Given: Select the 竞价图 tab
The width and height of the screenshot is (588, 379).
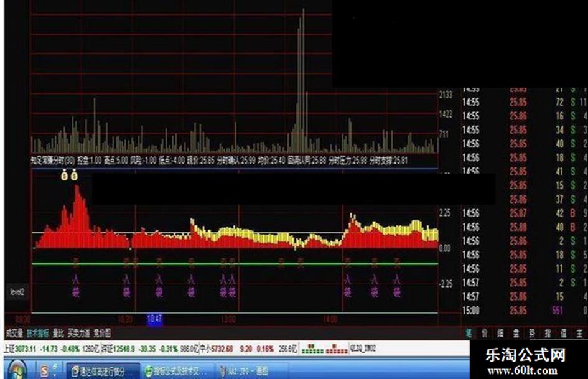Looking at the screenshot, I should click(x=103, y=333).
